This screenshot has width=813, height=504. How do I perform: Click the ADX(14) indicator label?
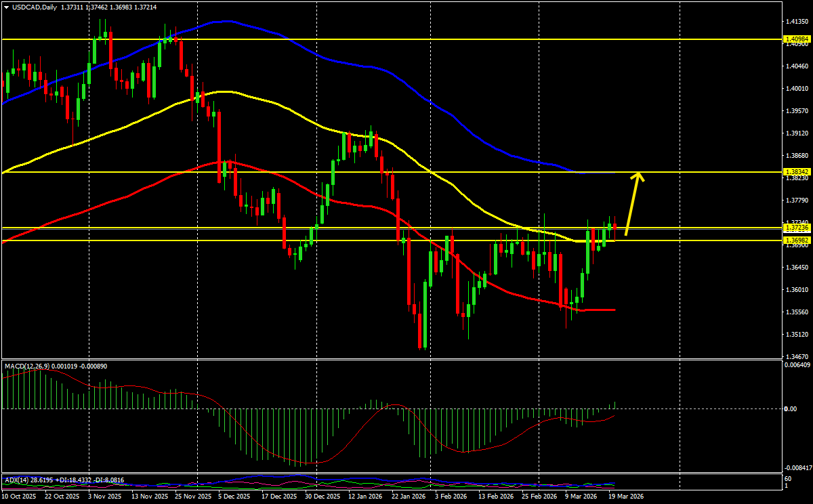pos(18,480)
